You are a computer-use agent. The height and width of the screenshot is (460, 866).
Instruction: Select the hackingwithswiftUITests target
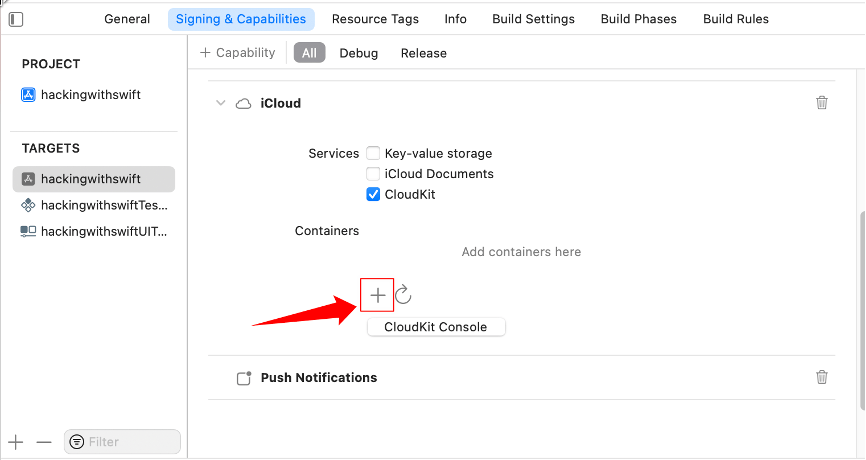point(94,231)
